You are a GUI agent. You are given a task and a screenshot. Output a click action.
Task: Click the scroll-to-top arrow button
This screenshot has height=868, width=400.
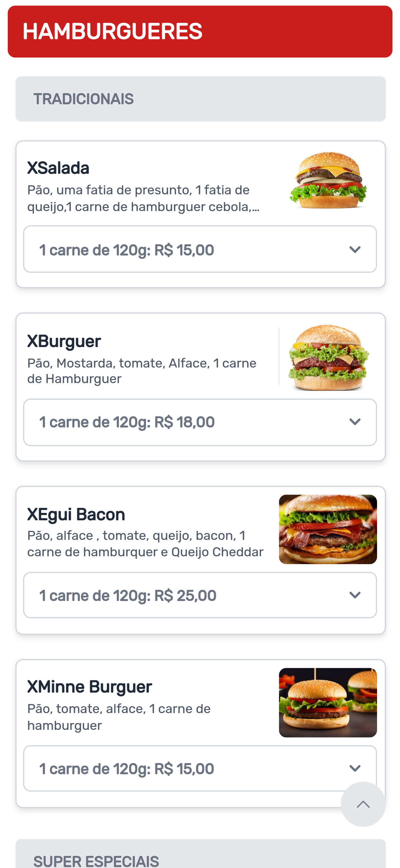coord(362,804)
